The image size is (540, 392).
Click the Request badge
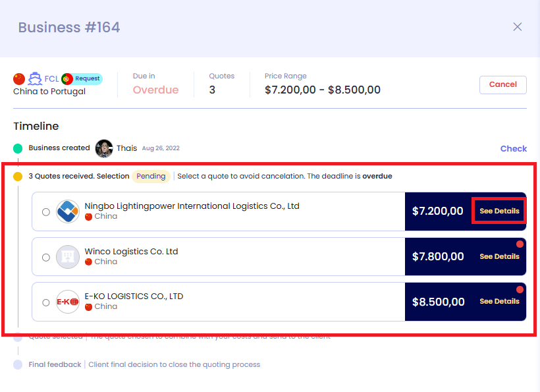[x=88, y=78]
